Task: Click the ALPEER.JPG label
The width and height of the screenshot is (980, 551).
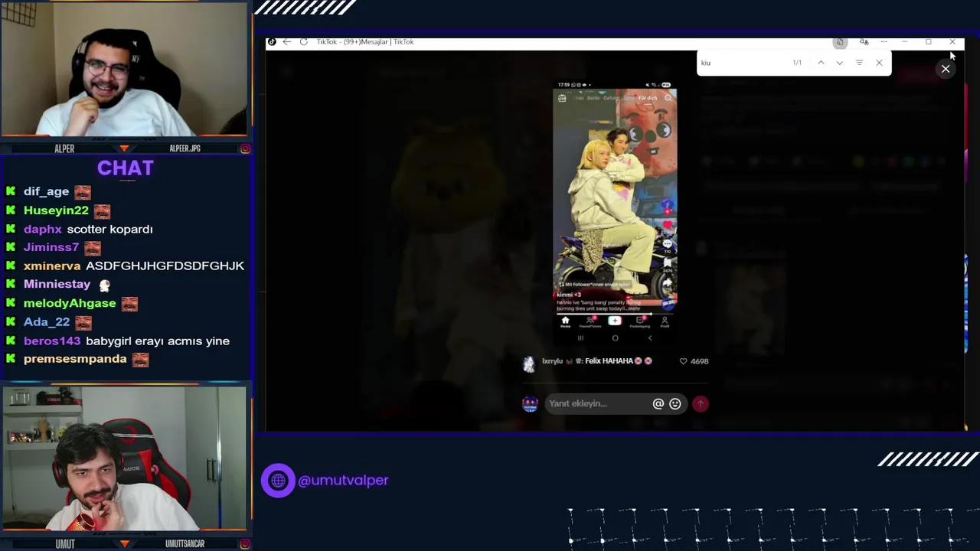Action: click(x=185, y=148)
